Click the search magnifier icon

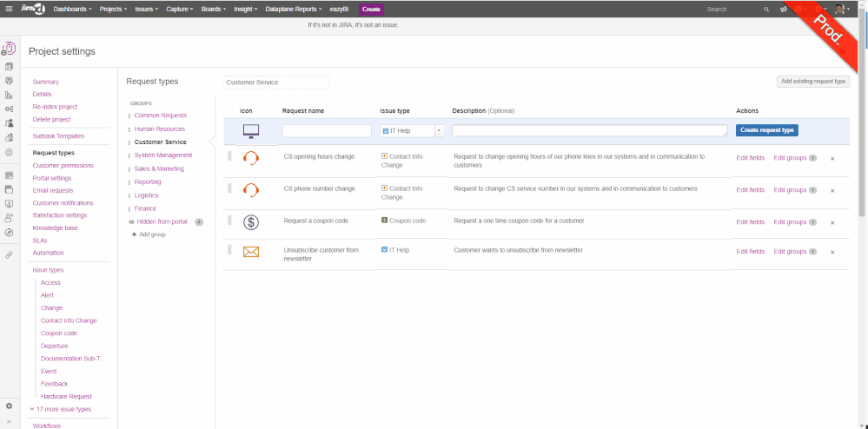tap(766, 10)
